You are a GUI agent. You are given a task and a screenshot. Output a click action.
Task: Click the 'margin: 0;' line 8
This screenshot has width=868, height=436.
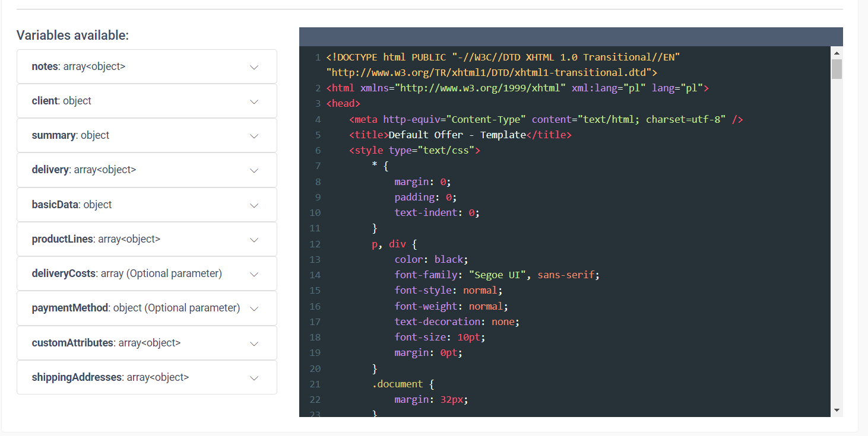(x=423, y=182)
